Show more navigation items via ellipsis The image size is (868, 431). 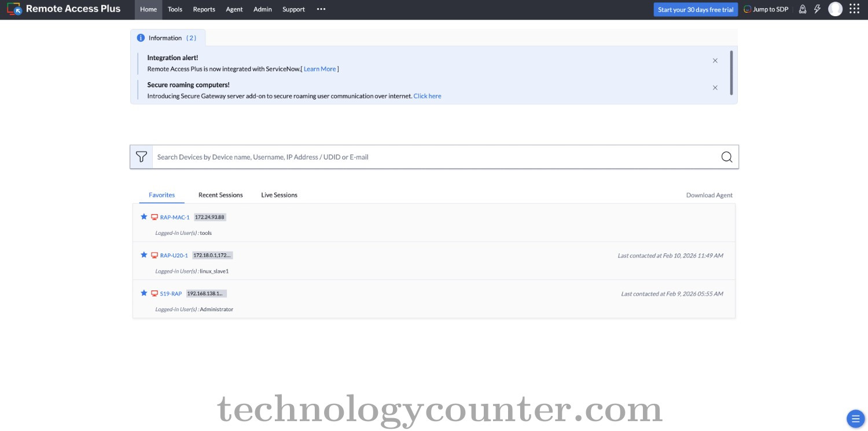click(321, 9)
